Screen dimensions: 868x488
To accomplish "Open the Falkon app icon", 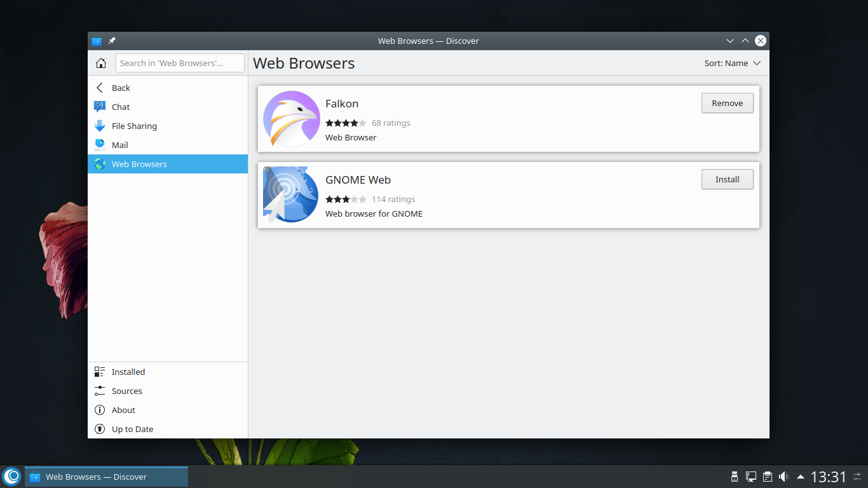I will tap(291, 119).
